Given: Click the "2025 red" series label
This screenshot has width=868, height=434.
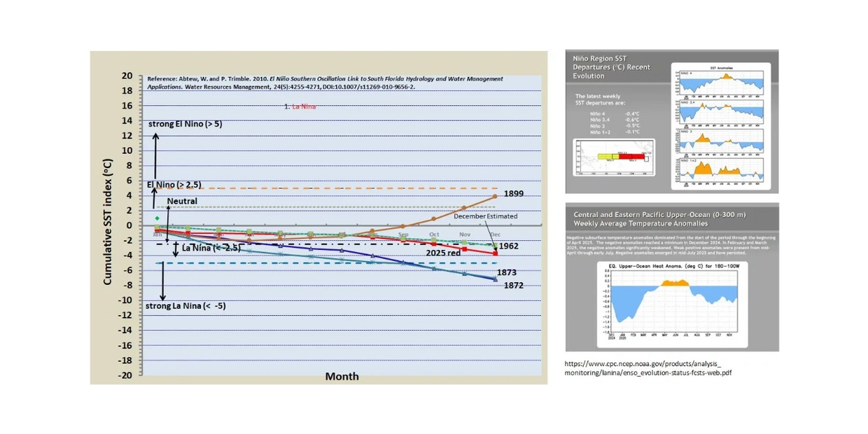Looking at the screenshot, I should (x=443, y=253).
